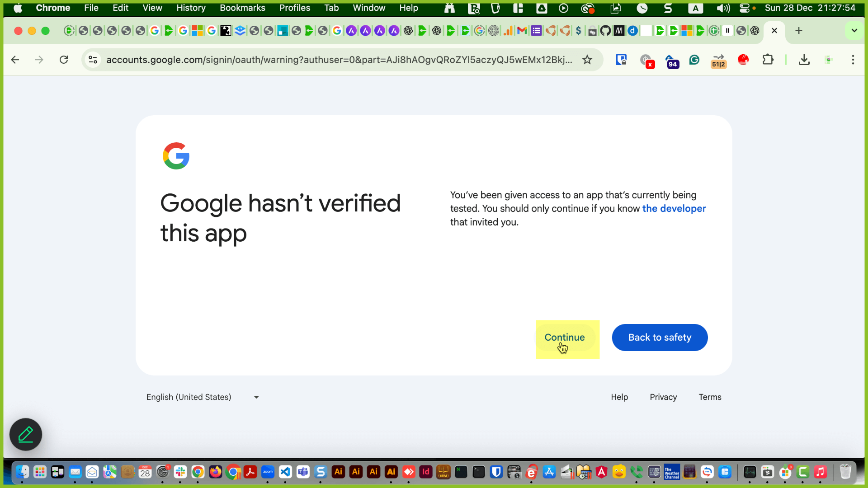Click the volume icon in the menu bar
The image size is (868, 488).
[723, 8]
